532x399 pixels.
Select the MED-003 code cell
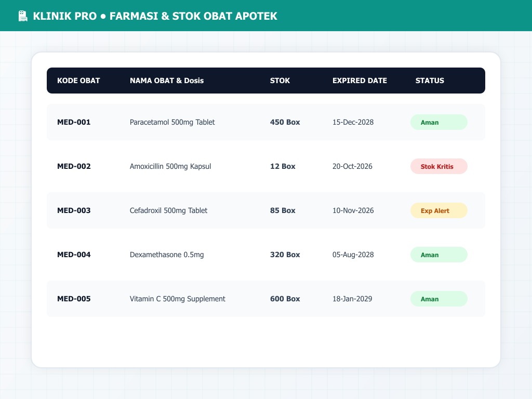click(74, 210)
